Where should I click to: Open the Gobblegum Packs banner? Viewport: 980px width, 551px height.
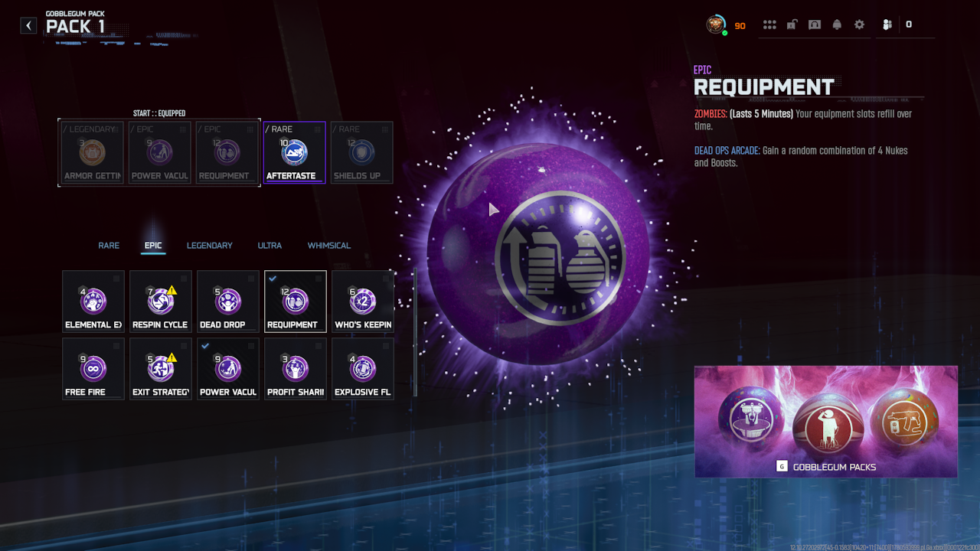[x=826, y=422]
